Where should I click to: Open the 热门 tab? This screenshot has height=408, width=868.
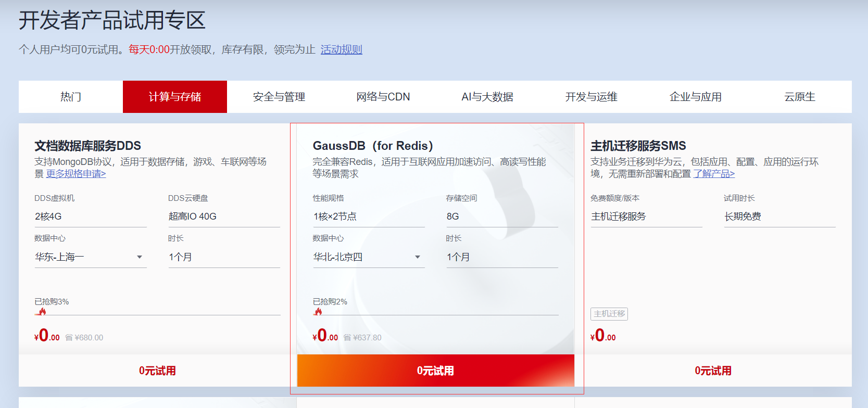(x=71, y=97)
